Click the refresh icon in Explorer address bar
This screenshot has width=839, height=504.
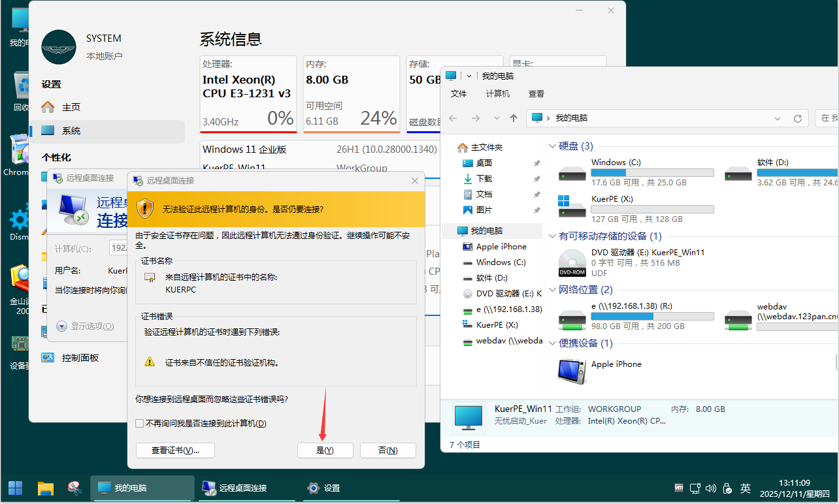[797, 118]
